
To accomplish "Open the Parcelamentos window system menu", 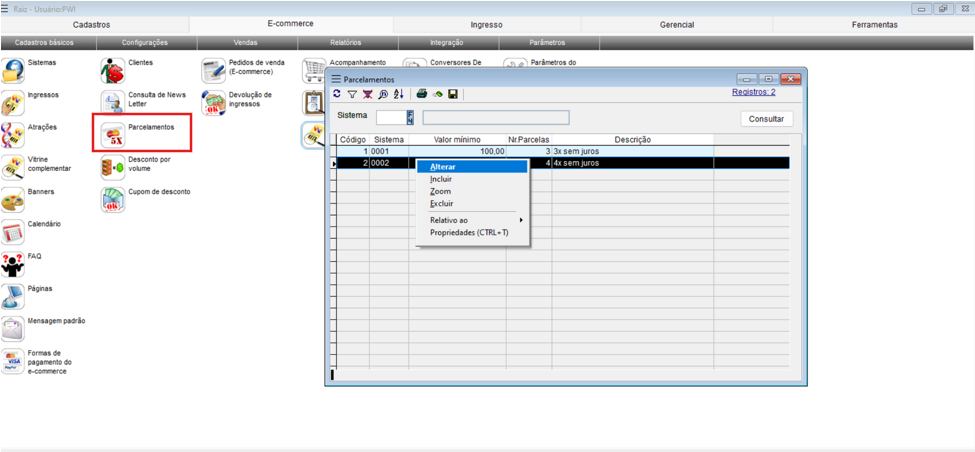I will click(337, 79).
